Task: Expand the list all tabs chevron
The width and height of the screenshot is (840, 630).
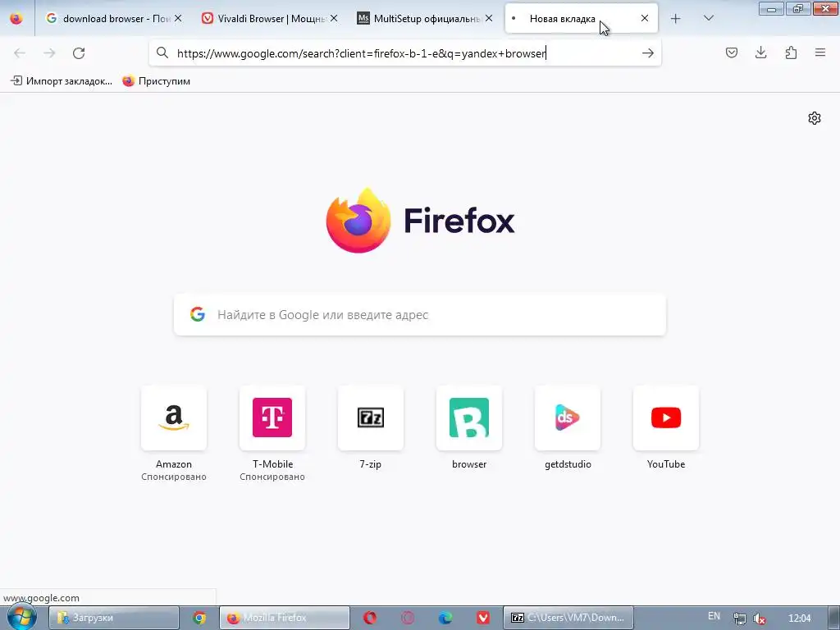Action: coord(708,18)
